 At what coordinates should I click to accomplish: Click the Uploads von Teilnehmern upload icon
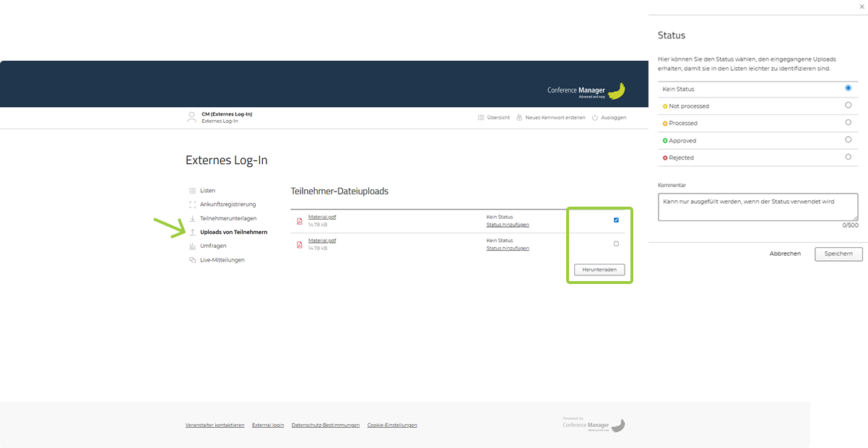pos(192,232)
